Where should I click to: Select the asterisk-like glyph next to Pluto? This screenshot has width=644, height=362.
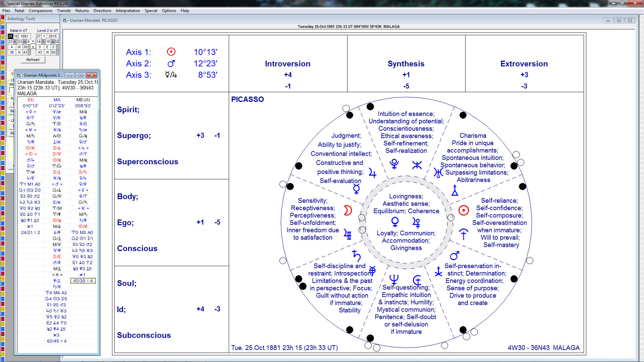417,165
